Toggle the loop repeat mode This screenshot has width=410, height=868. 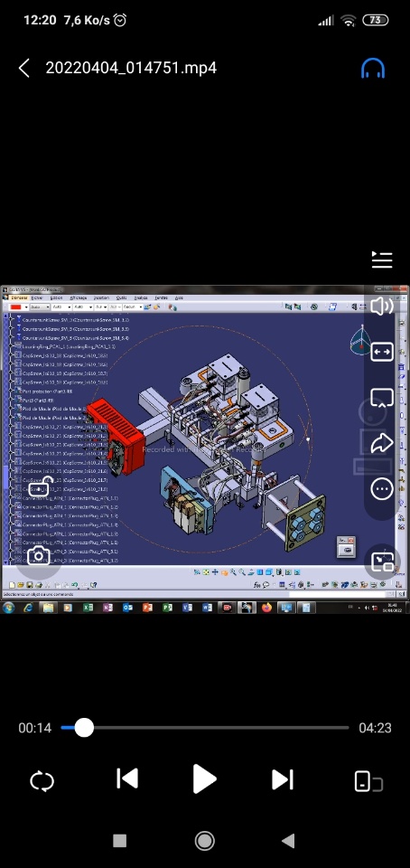[42, 781]
